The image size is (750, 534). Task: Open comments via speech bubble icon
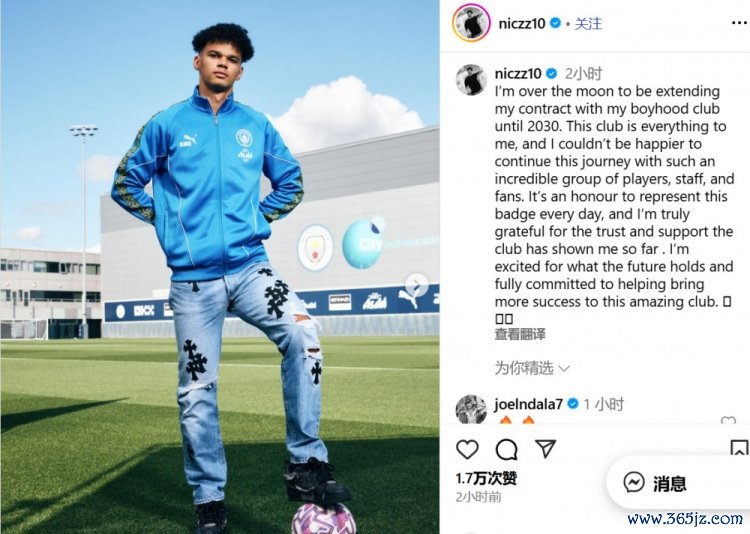pyautogui.click(x=506, y=450)
